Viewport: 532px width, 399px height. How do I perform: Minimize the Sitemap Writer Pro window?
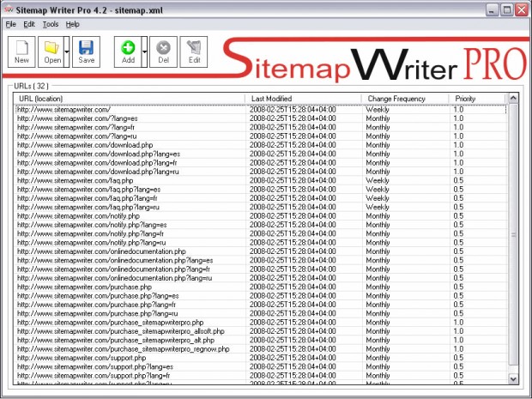click(x=492, y=9)
